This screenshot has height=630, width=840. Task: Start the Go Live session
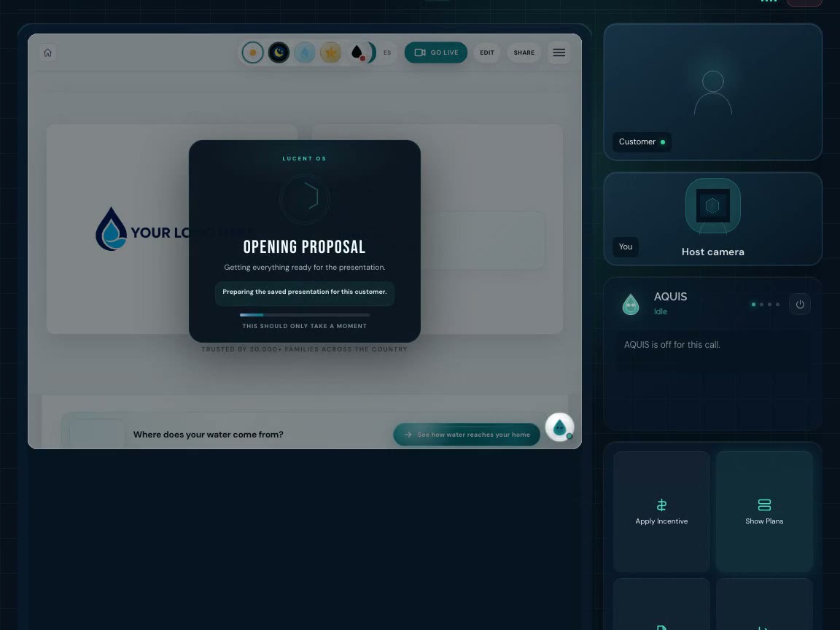click(435, 52)
